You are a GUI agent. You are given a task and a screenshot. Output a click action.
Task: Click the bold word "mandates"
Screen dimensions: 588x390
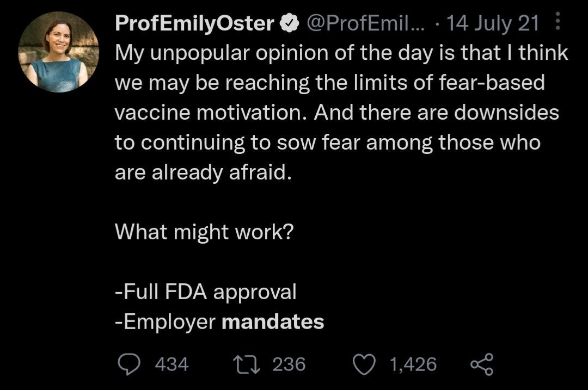point(273,321)
